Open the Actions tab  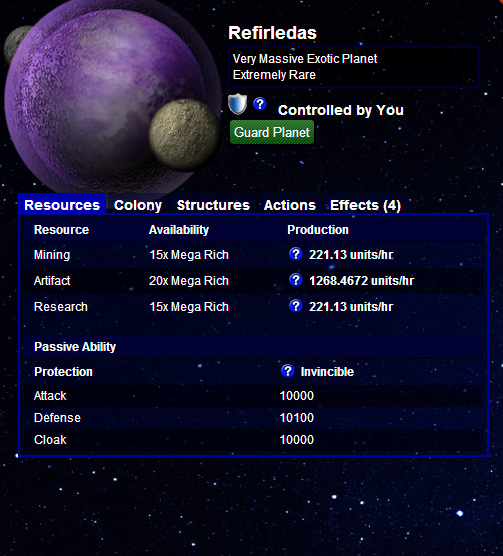[x=290, y=205]
